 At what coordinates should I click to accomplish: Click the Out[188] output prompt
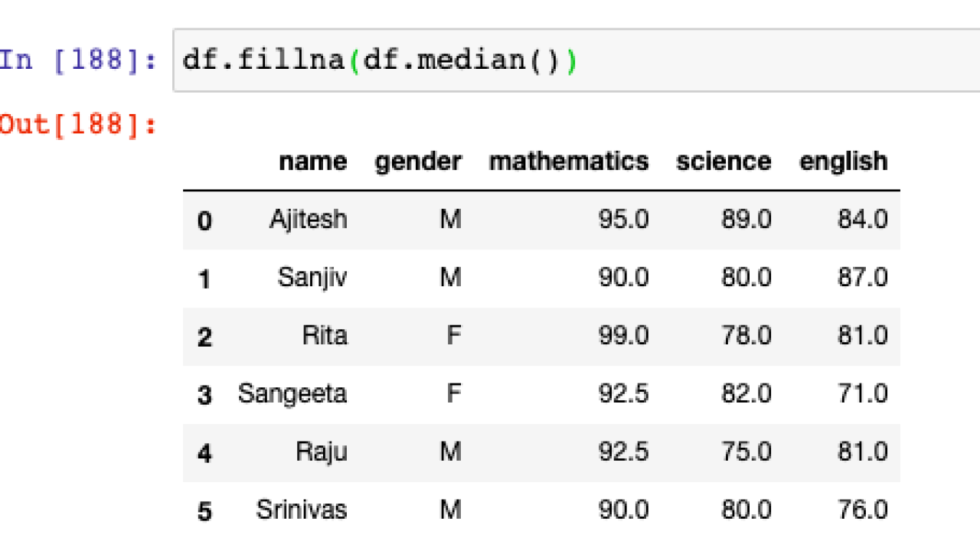click(x=78, y=124)
